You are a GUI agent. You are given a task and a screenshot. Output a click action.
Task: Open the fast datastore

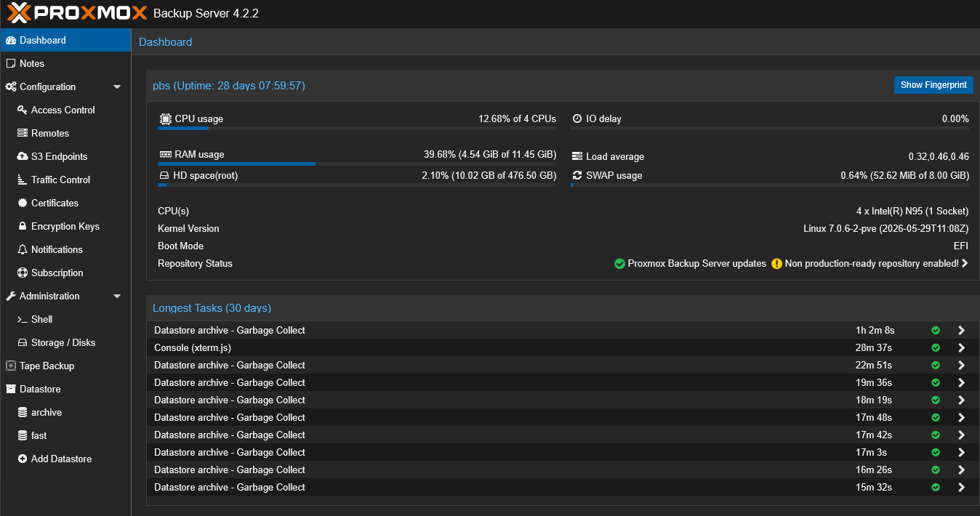[65, 436]
